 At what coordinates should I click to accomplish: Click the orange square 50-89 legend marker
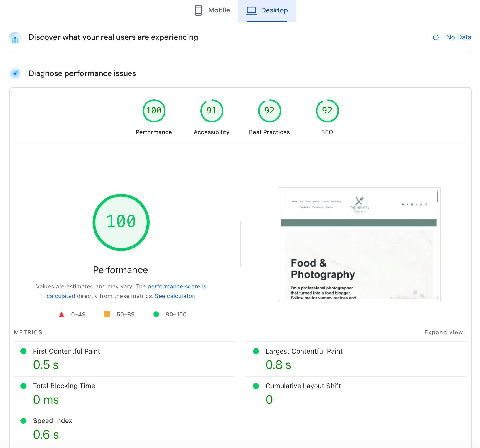point(107,314)
